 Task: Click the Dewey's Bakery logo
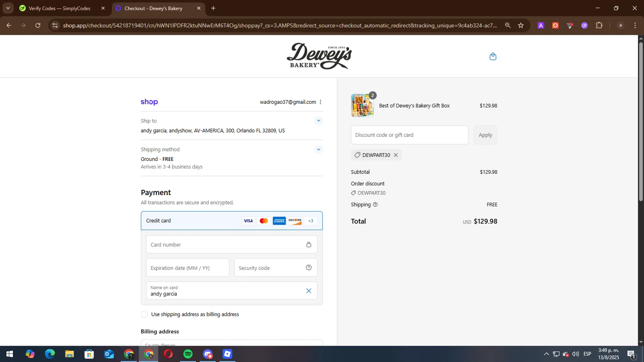click(319, 56)
